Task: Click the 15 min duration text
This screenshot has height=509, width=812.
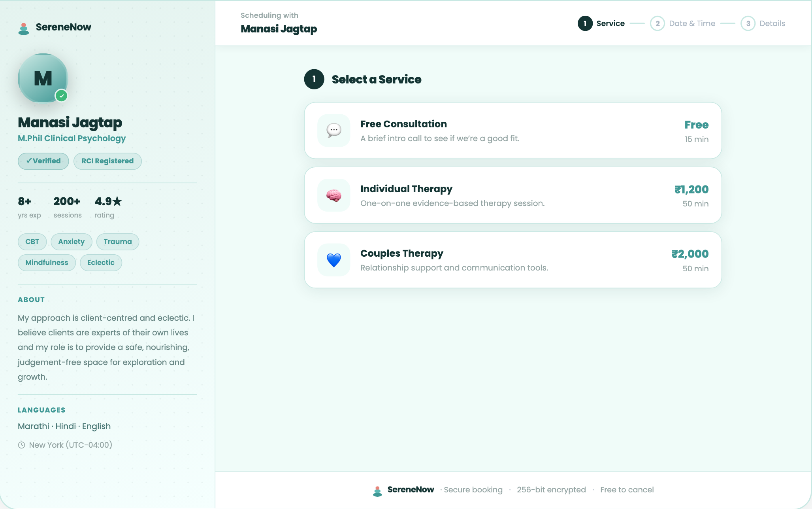Action: coord(697,139)
